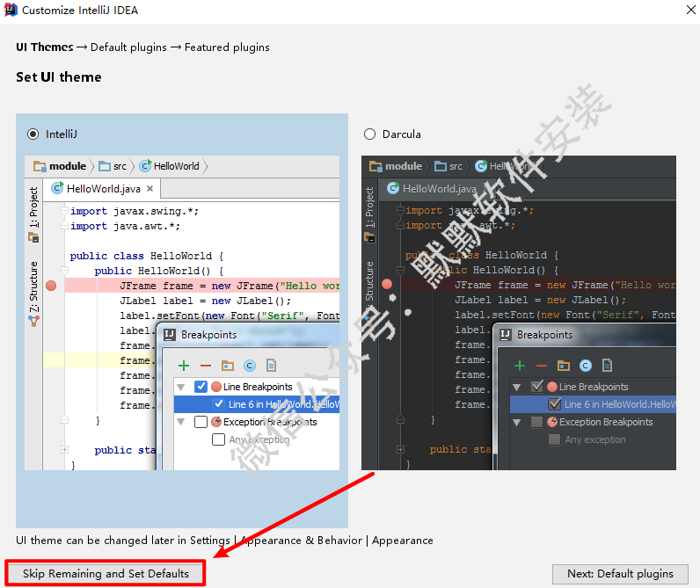
Task: Collapse Line Breakpoints tree node, light preview
Action: tap(181, 387)
